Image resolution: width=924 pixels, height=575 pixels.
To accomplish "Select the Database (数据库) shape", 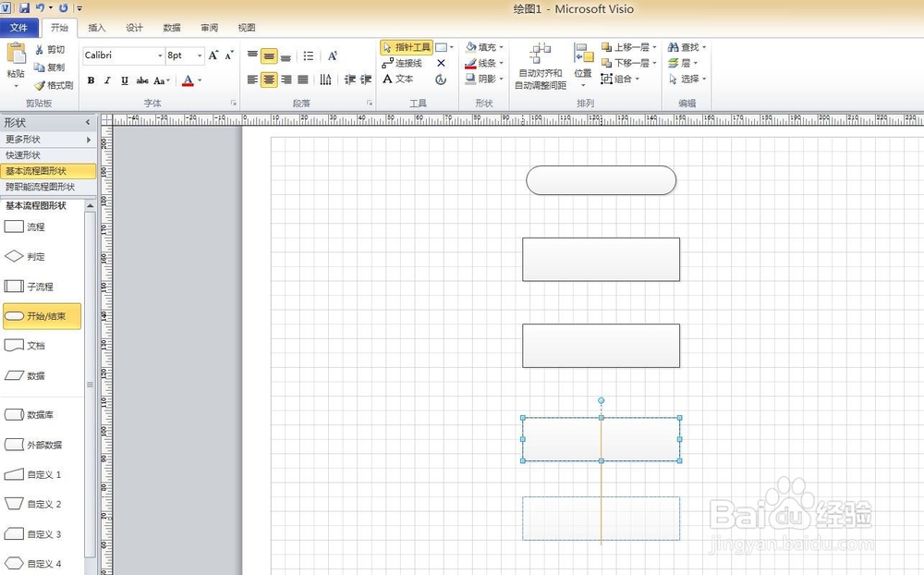I will coord(29,414).
